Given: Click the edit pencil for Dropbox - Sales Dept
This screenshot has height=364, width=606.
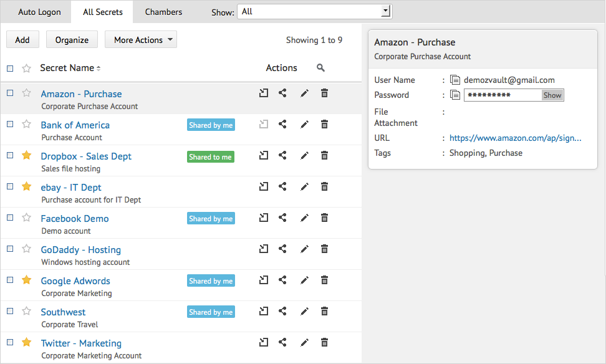Looking at the screenshot, I should click(304, 155).
